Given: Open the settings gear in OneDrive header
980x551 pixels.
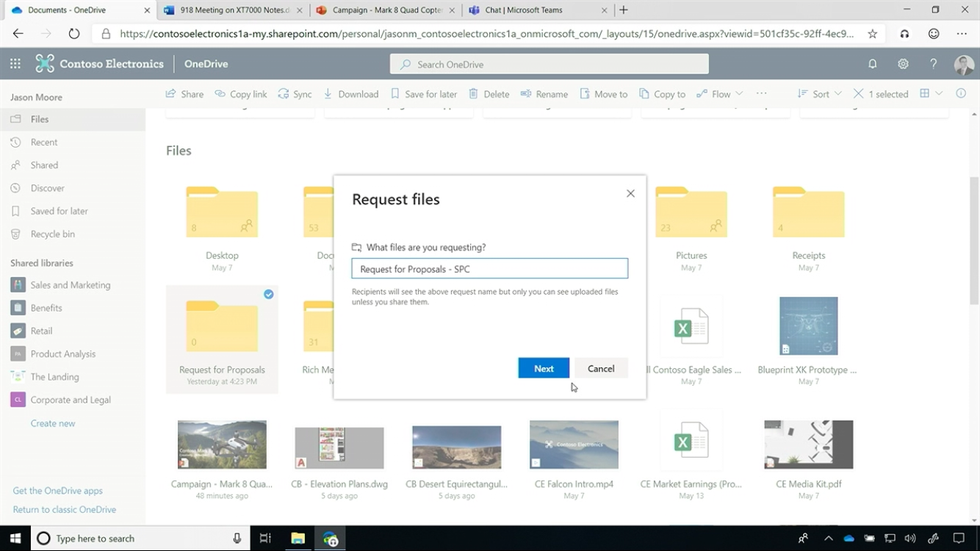Looking at the screenshot, I should click(903, 64).
